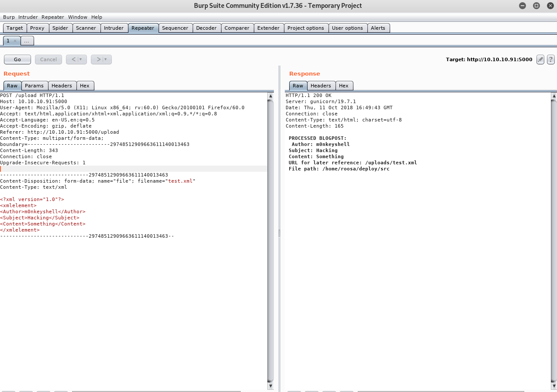
Task: Open the Request Params tab
Action: coord(34,86)
